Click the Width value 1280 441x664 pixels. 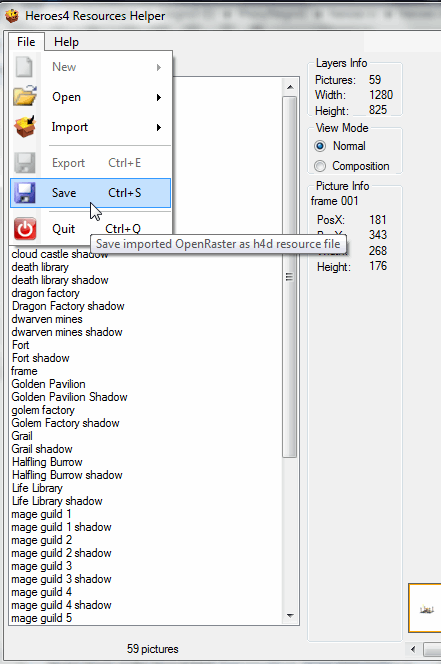381,95
